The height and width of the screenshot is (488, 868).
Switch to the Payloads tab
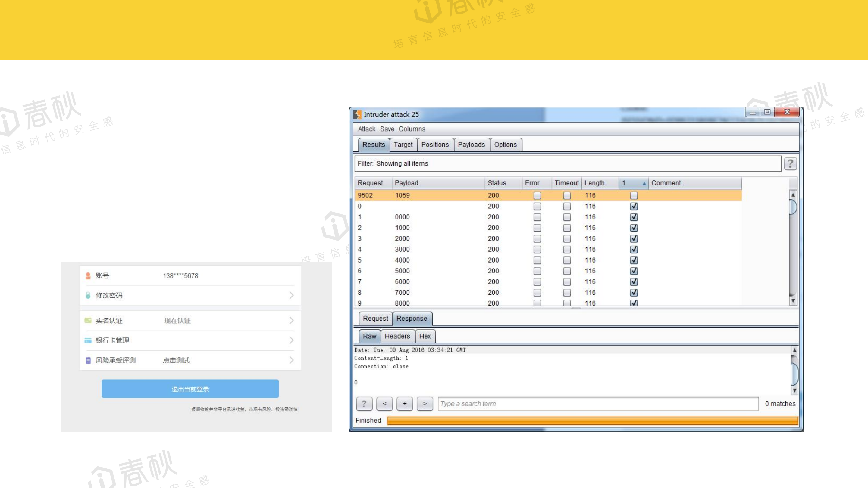tap(471, 145)
